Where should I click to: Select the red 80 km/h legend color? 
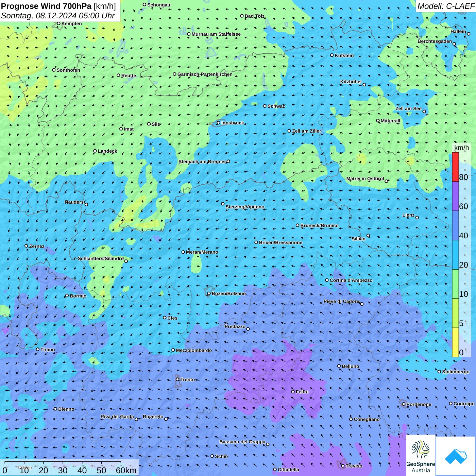coord(455,167)
